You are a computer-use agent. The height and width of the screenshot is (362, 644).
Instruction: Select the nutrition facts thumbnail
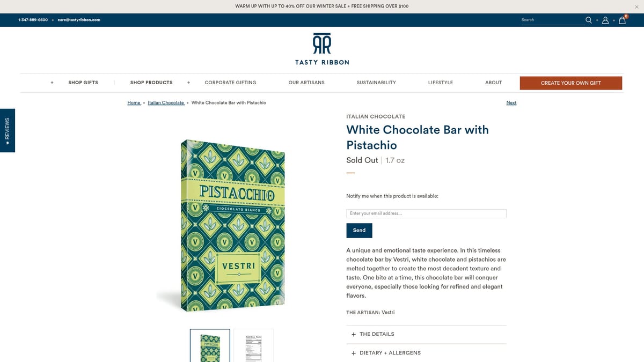253,345
